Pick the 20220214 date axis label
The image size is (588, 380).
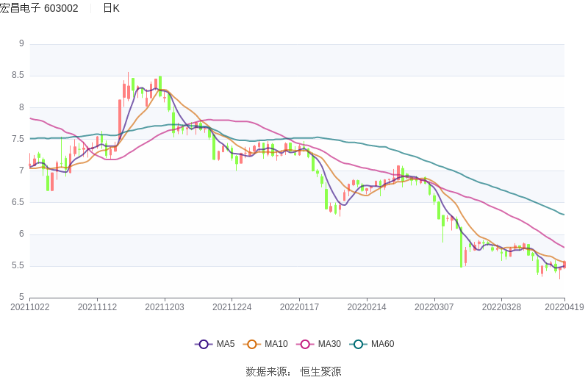[x=366, y=307]
